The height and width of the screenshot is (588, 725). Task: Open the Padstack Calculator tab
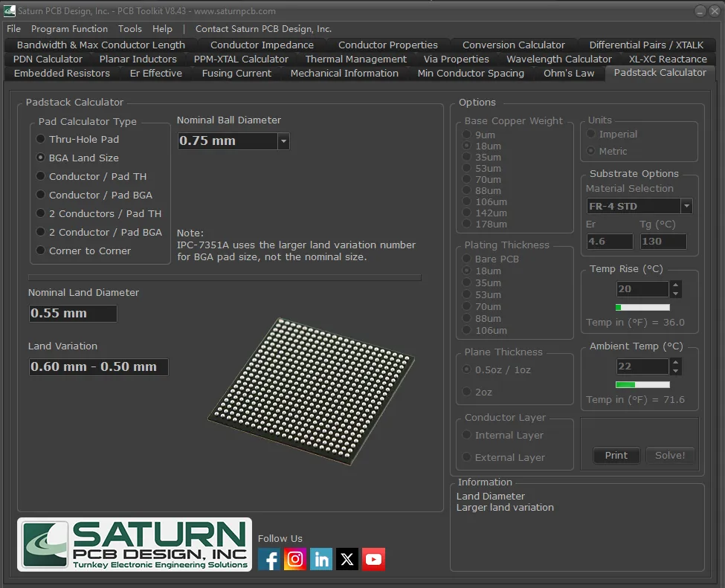click(660, 73)
